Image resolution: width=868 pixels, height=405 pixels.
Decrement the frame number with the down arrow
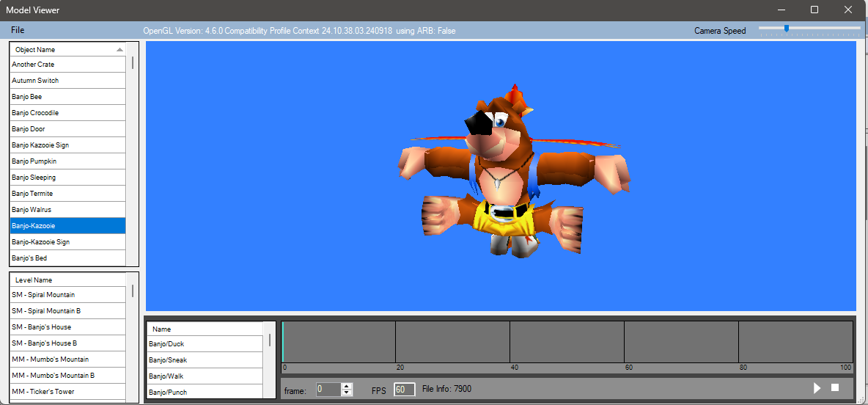pos(347,393)
